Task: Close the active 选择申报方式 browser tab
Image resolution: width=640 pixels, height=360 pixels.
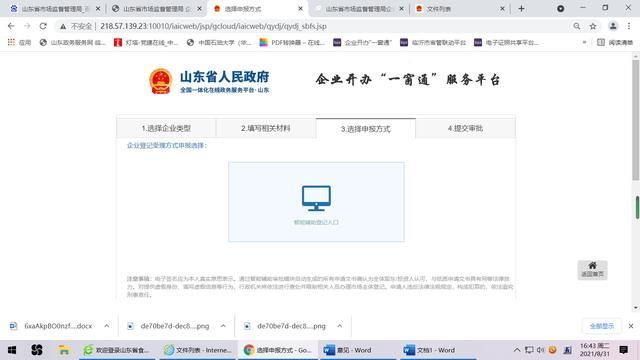Action: 300,9
